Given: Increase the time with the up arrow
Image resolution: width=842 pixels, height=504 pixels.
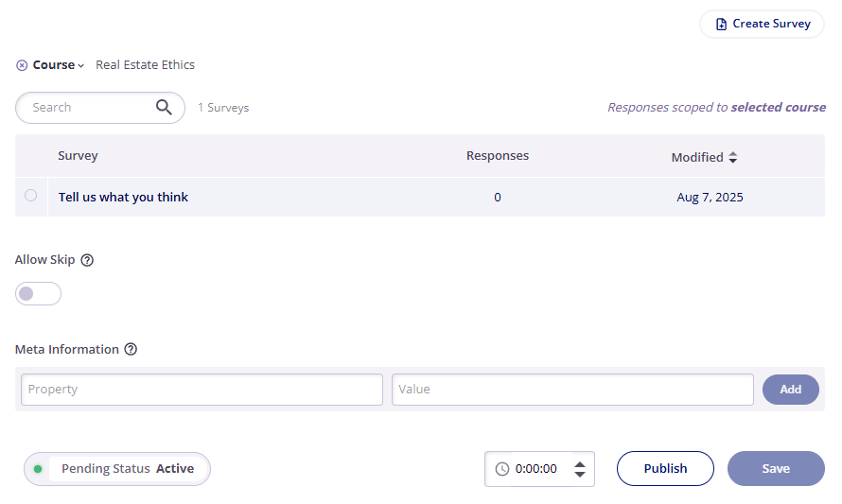Looking at the screenshot, I should (x=580, y=464).
